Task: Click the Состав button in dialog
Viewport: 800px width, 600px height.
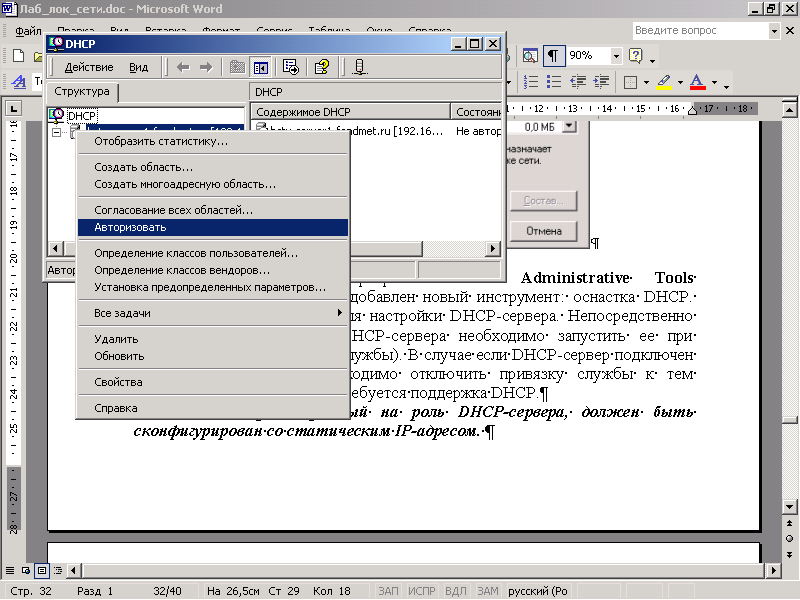Action: (544, 201)
